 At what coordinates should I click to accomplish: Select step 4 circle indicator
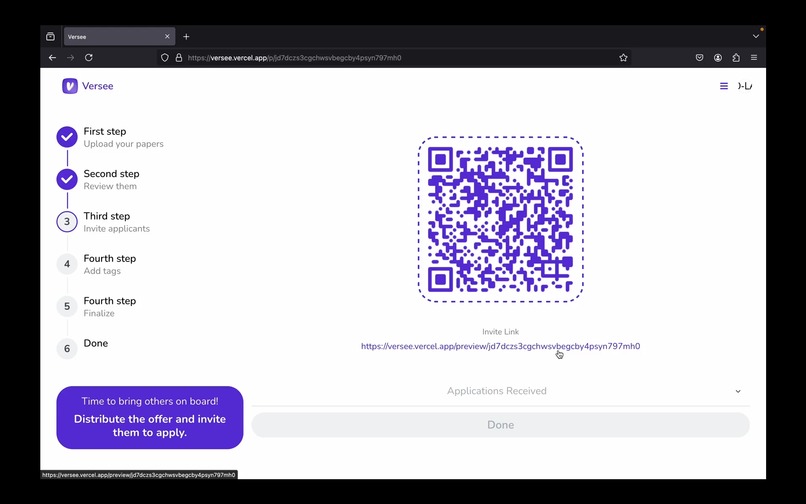click(67, 264)
